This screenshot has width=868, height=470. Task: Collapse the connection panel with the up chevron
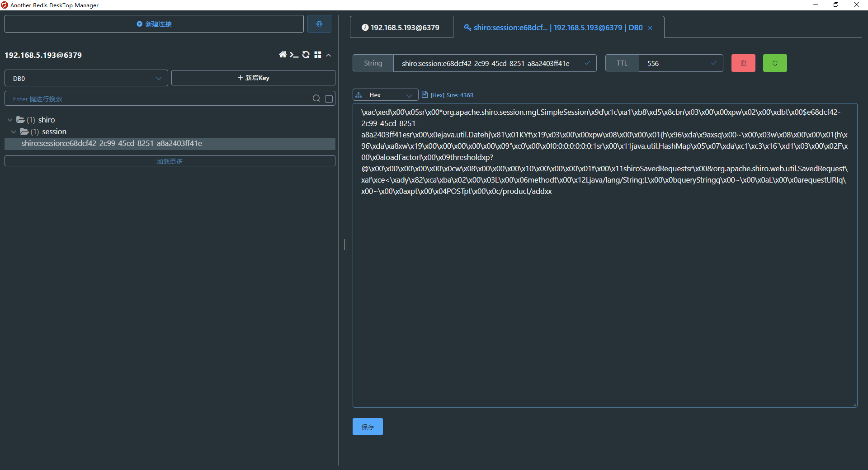coord(329,55)
